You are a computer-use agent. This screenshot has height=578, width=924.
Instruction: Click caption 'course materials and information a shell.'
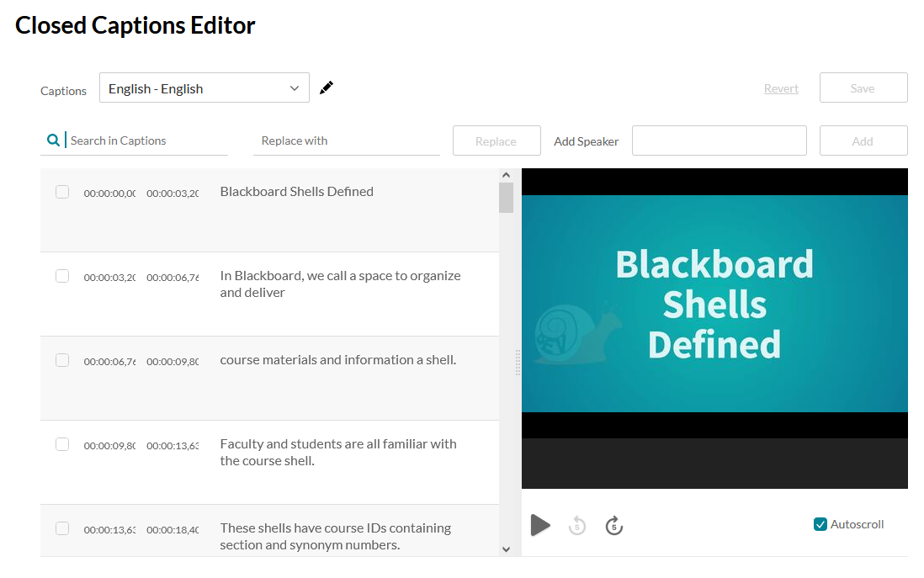click(337, 360)
